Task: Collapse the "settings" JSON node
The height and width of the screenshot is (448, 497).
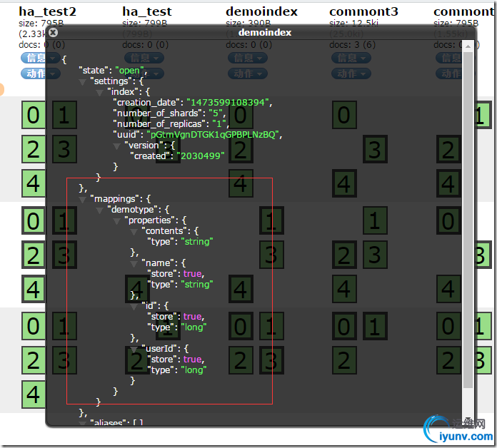Action: pyautogui.click(x=82, y=82)
